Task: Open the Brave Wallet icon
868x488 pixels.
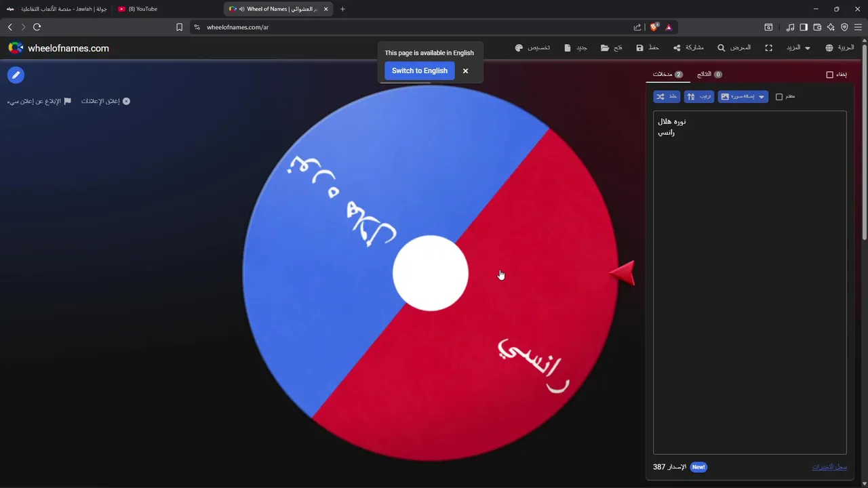Action: point(817,27)
